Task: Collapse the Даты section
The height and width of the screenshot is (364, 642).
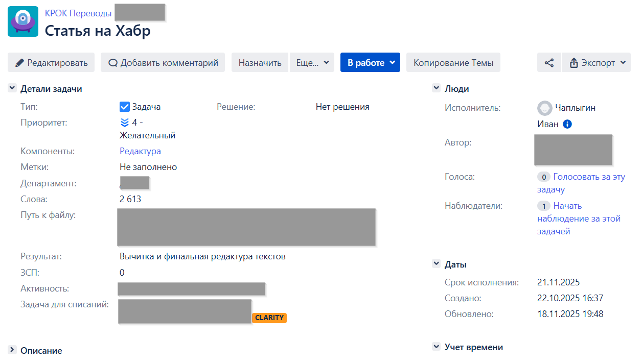Action: click(x=436, y=264)
